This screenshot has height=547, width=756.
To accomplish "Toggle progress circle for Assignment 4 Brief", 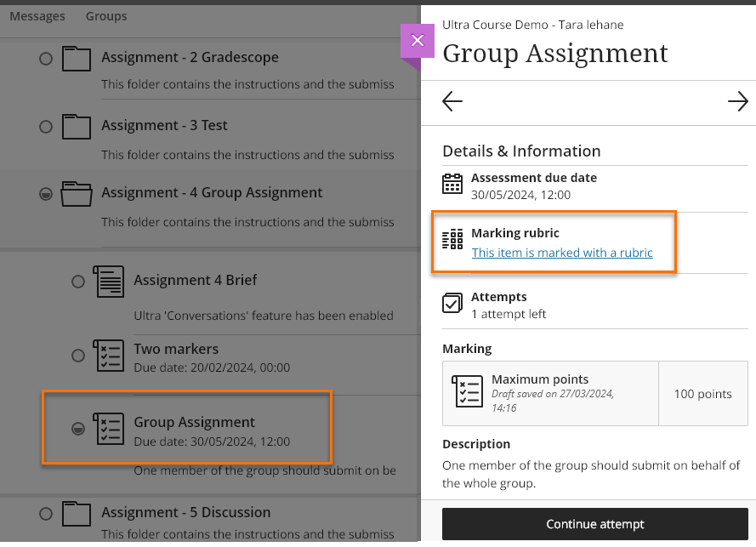I will 78,281.
